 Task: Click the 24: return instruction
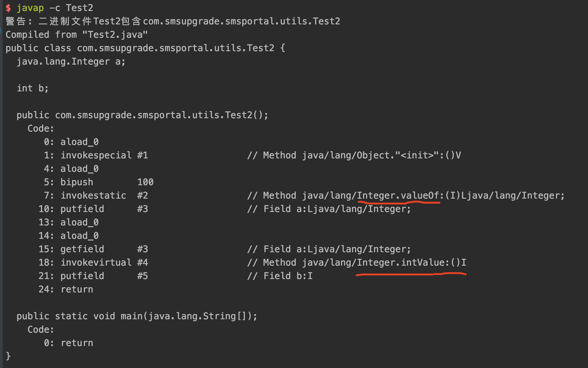coord(66,289)
